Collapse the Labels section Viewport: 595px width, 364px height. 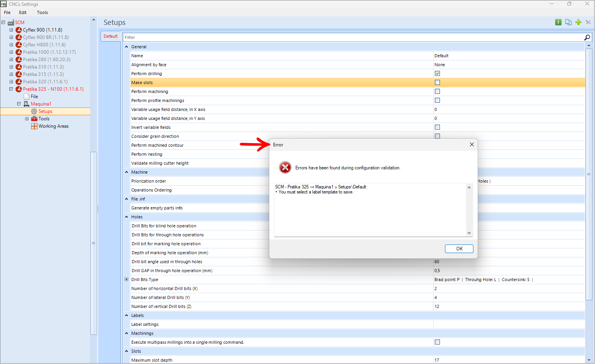pos(126,315)
